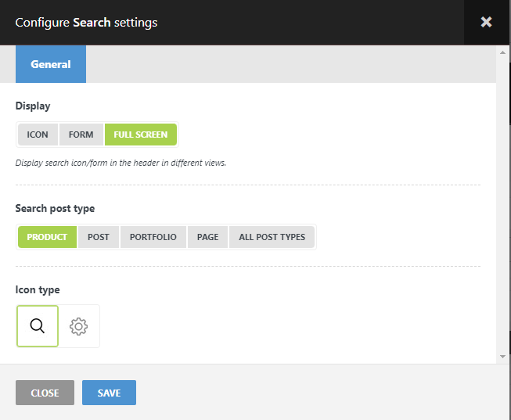Choose PORTFOLIO as search post type
This screenshot has width=511, height=420.
pos(153,237)
